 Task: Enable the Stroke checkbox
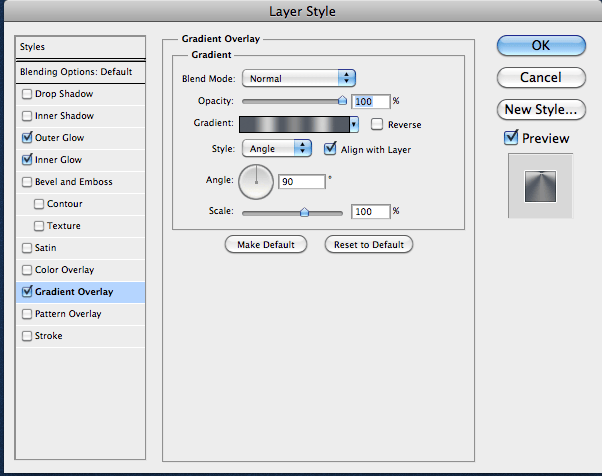pos(27,336)
